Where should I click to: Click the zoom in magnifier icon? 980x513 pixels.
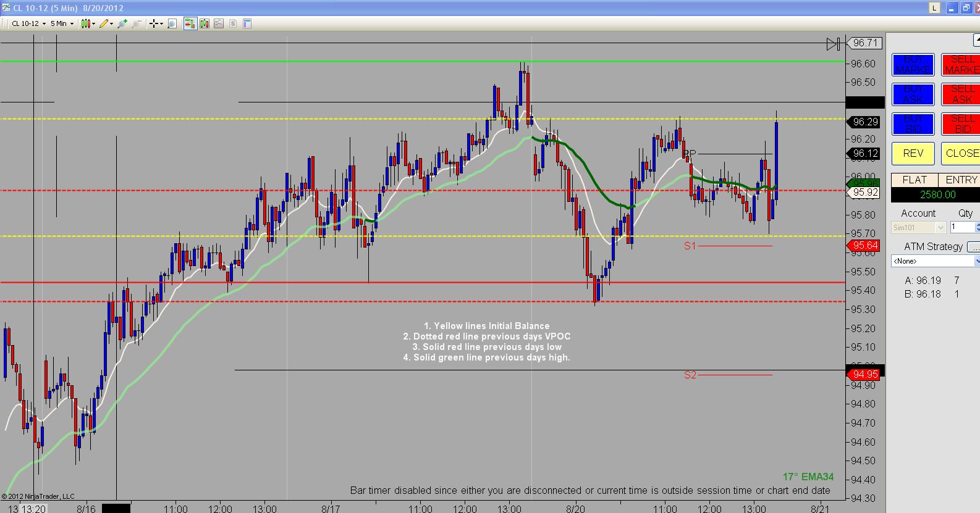click(122, 23)
